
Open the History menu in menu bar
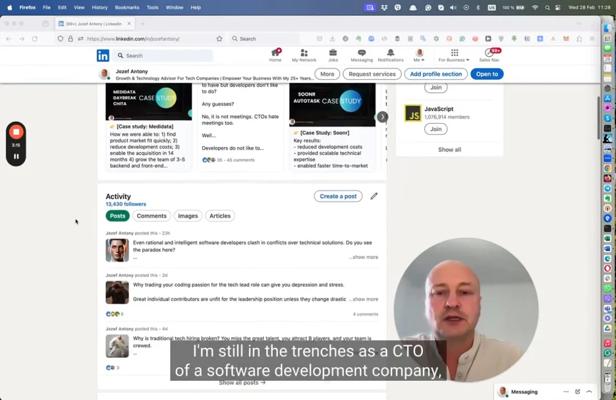99,7
